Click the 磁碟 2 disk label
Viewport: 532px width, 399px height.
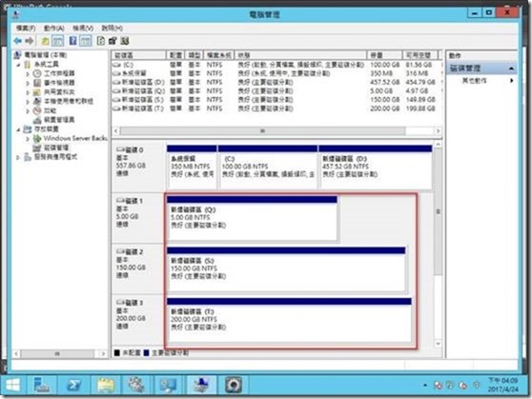138,268
